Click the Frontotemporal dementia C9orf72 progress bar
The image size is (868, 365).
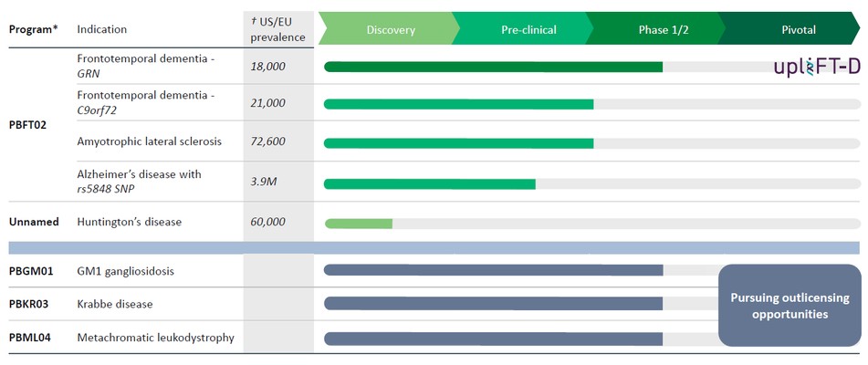point(458,104)
